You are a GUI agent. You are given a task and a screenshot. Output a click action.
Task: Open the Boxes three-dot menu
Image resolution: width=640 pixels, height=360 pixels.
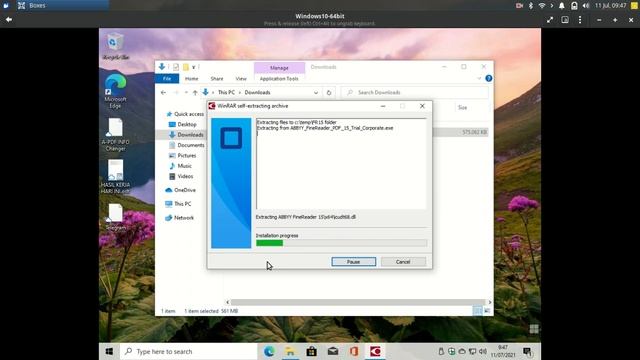tap(580, 20)
